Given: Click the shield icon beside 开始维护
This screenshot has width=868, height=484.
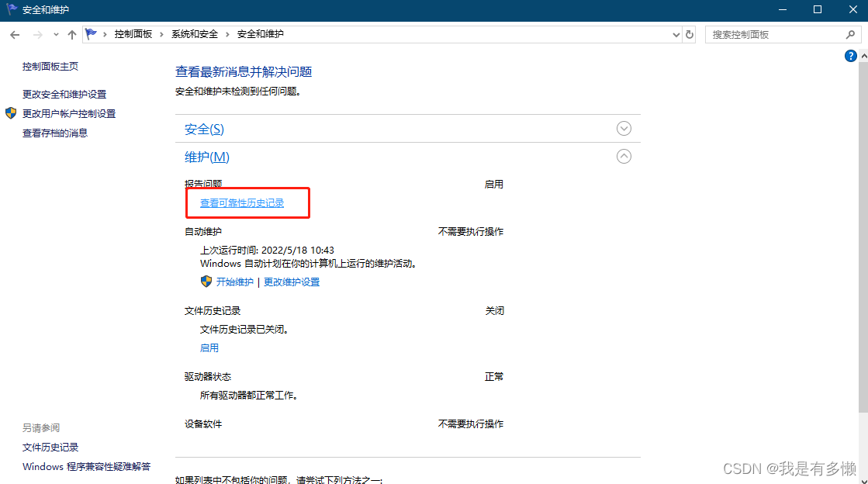Looking at the screenshot, I should [x=206, y=282].
